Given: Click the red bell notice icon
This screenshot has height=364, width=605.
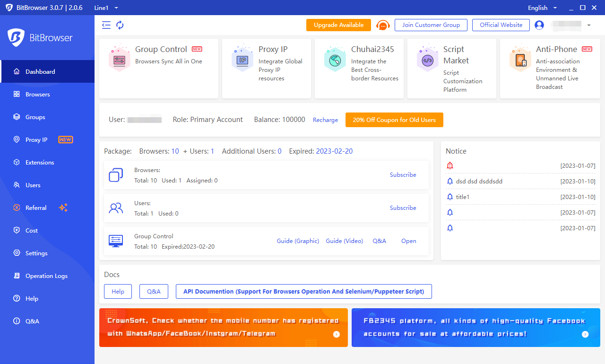Looking at the screenshot, I should pyautogui.click(x=450, y=165).
